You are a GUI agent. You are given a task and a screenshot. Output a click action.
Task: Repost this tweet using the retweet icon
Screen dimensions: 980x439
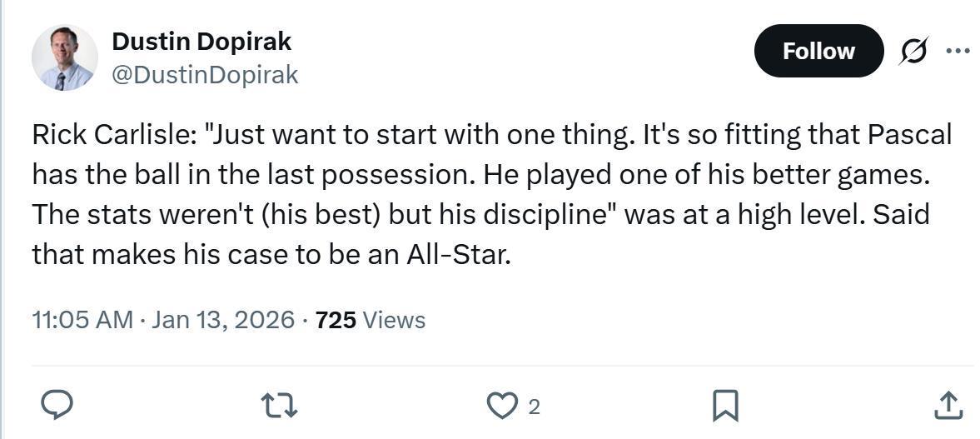(x=279, y=406)
